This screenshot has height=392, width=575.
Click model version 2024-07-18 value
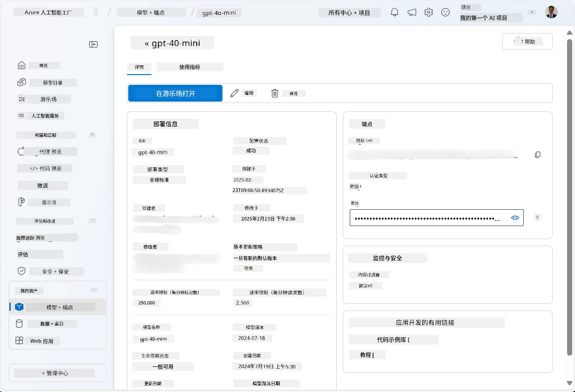coord(252,338)
